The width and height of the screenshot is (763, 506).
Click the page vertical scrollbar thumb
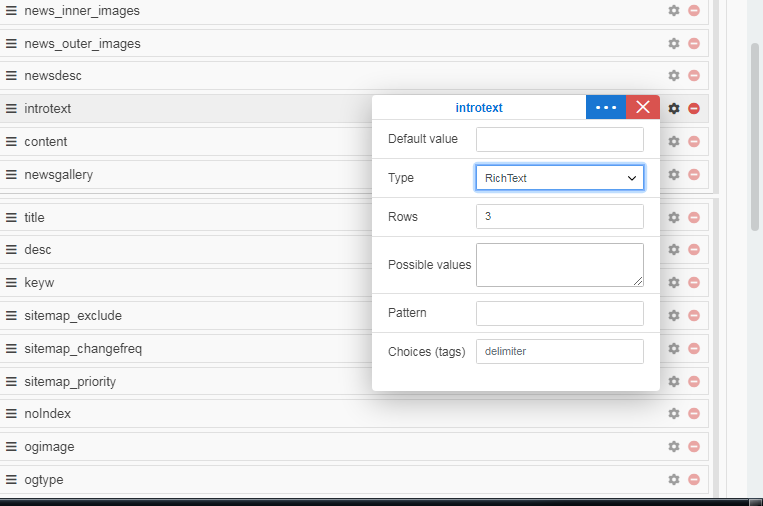click(755, 137)
